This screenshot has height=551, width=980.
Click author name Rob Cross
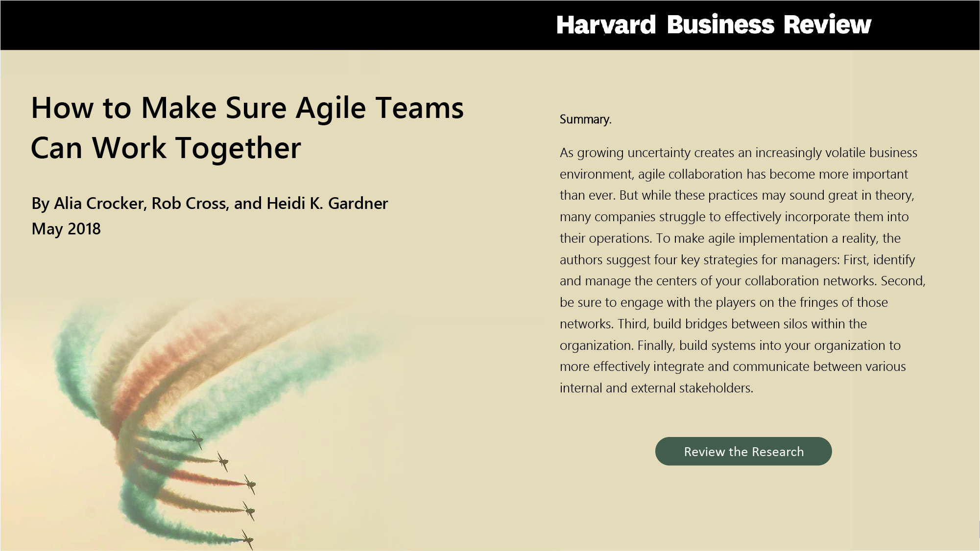189,204
